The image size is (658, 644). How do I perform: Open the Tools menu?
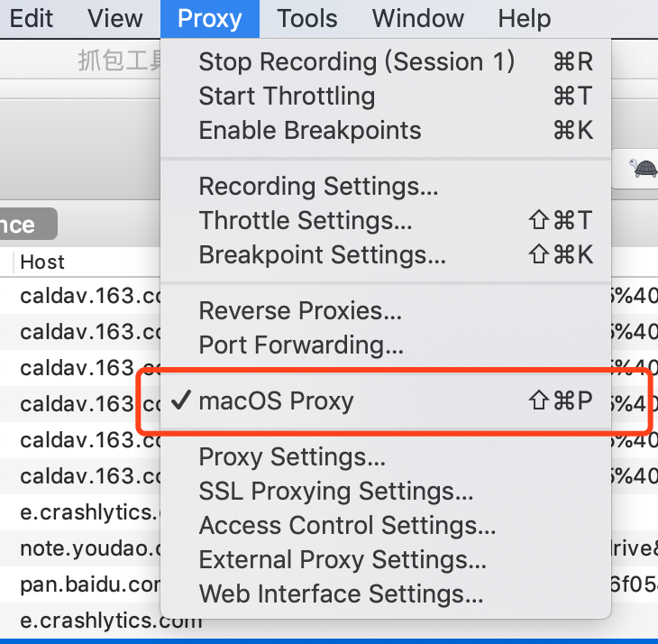tap(307, 18)
